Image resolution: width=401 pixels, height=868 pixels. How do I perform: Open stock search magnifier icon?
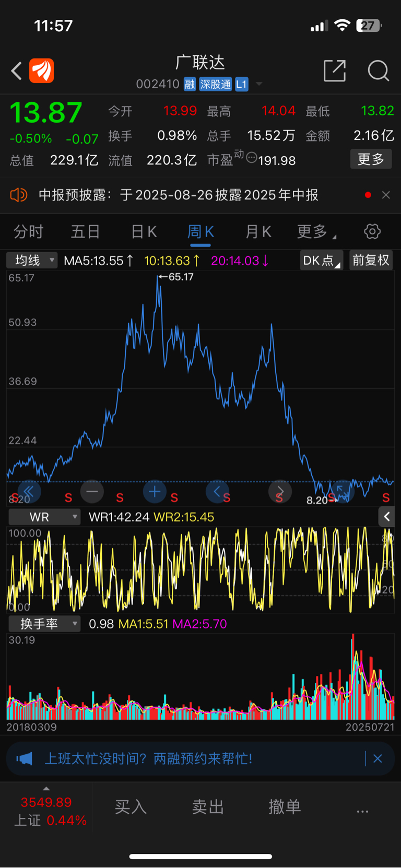[x=378, y=70]
